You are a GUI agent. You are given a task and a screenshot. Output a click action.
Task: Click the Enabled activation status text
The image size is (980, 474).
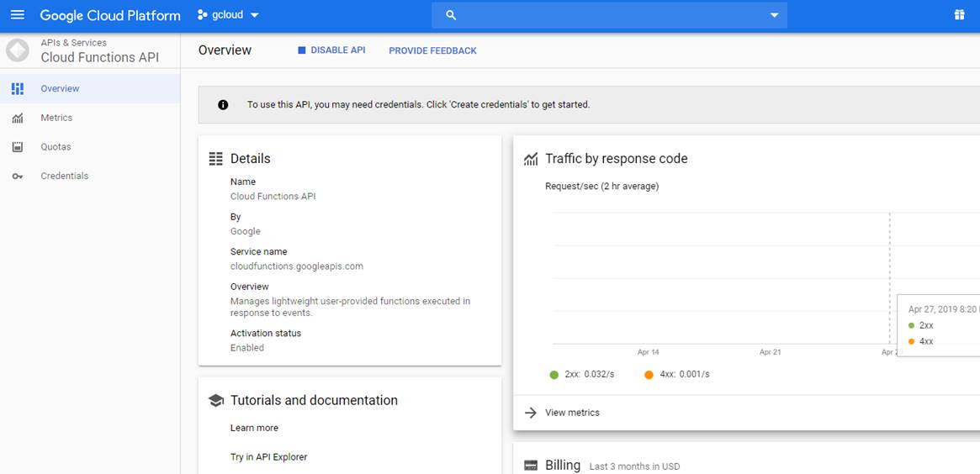click(246, 348)
